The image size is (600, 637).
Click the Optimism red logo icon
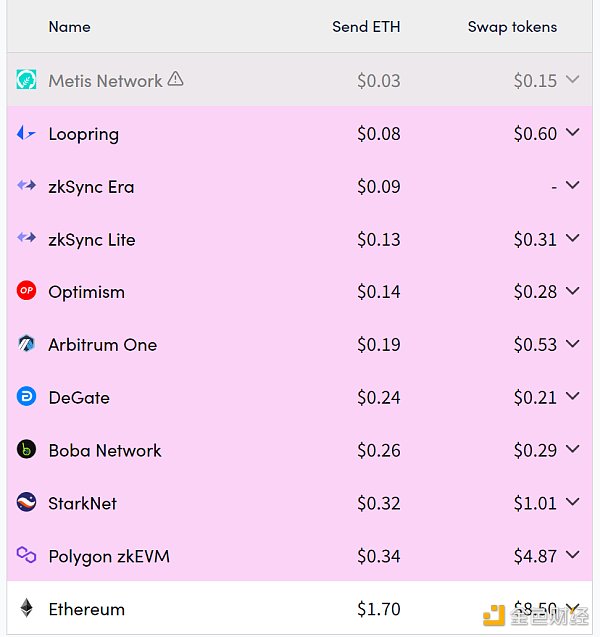27,291
